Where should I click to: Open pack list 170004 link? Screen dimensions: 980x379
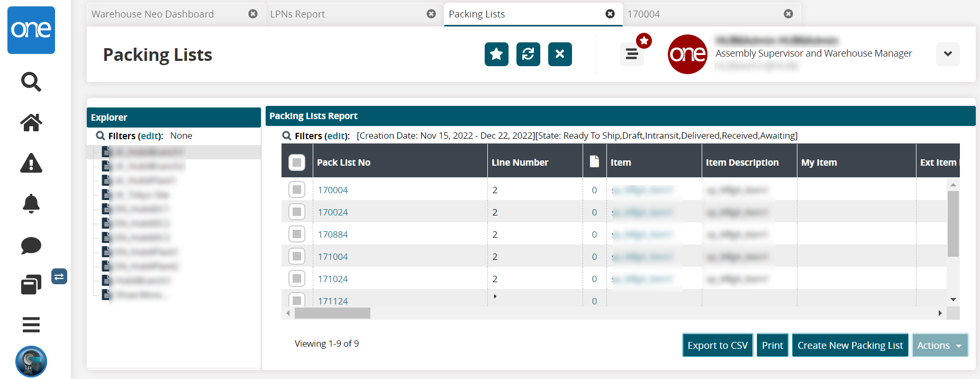[333, 190]
